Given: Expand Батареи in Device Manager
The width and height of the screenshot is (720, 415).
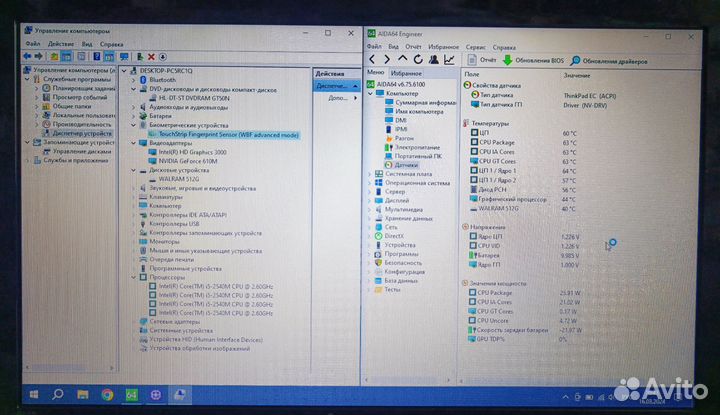Looking at the screenshot, I should [x=134, y=116].
